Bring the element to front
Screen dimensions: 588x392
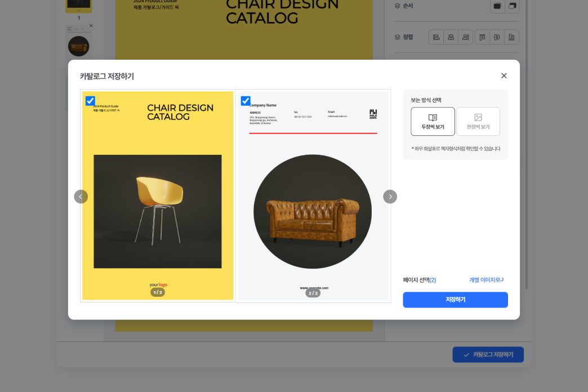(x=497, y=6)
